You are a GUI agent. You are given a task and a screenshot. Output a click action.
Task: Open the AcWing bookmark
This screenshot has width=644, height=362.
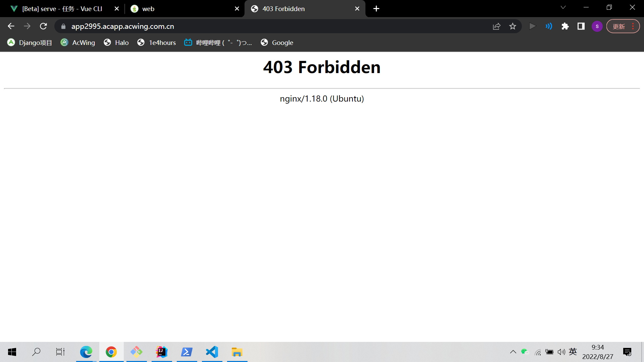tap(78, 43)
